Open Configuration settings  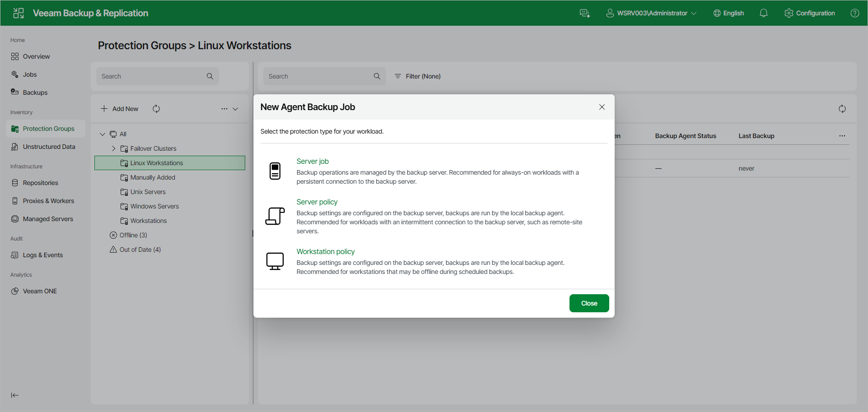pos(810,13)
